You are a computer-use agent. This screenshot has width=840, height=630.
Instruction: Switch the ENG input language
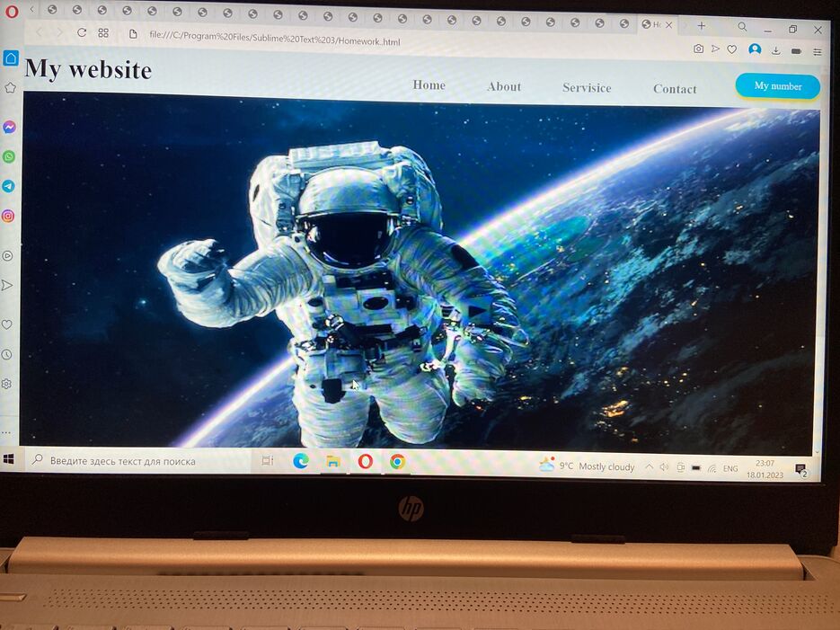pyautogui.click(x=730, y=468)
